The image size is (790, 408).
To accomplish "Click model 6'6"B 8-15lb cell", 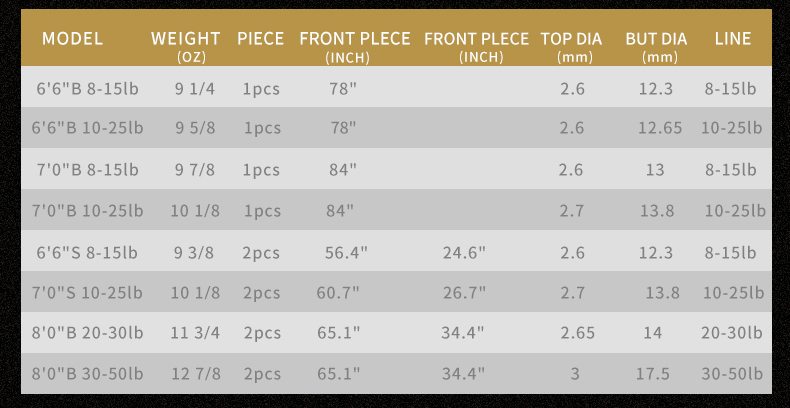I will click(x=88, y=89).
